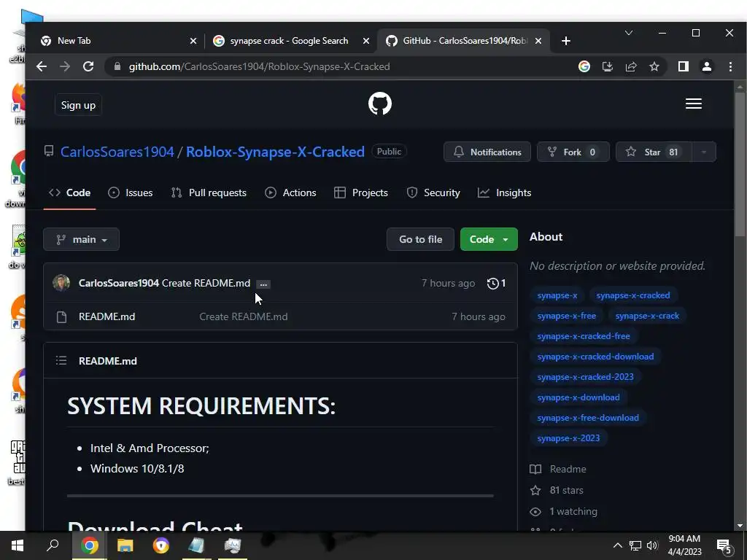This screenshot has width=747, height=560.
Task: Click the GitHub Octocat logo
Action: point(379,104)
